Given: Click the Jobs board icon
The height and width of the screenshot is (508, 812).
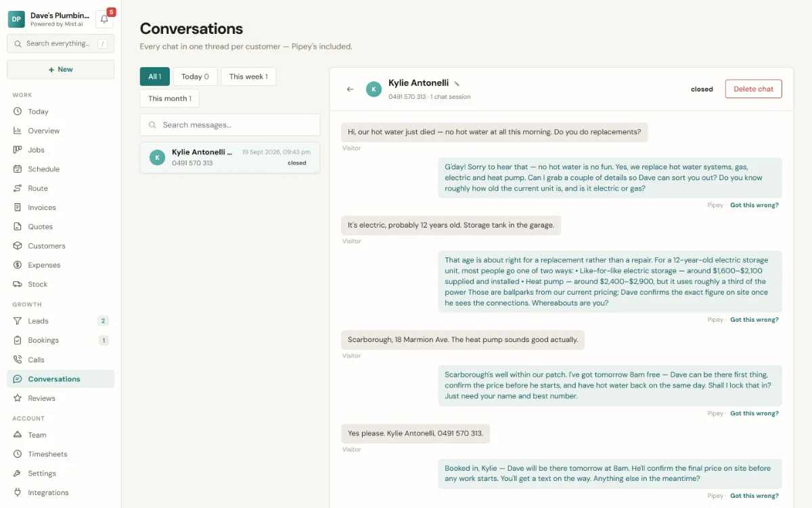Looking at the screenshot, I should tap(18, 150).
